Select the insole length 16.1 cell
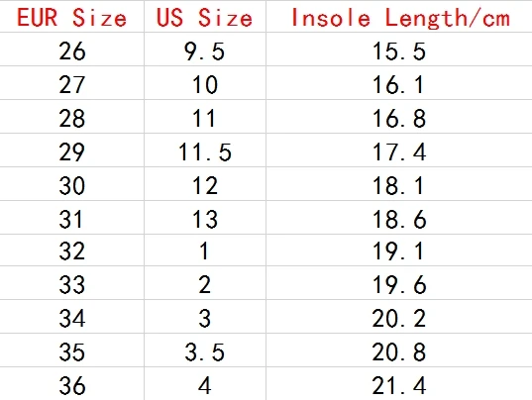 399,83
